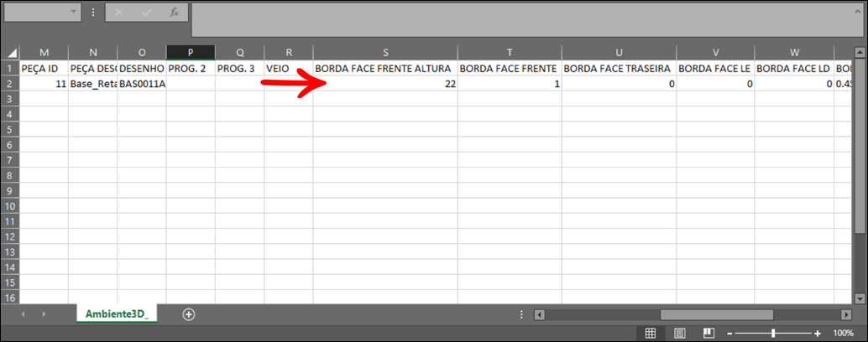868x342 pixels.
Task: Click the cell containing value 11
Action: pyautogui.click(x=44, y=84)
